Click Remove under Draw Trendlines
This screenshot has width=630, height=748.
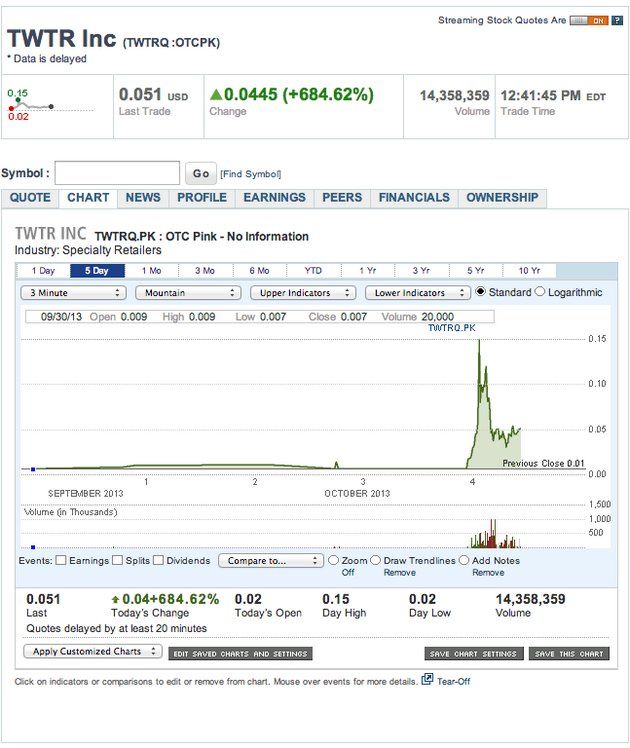coord(400,572)
